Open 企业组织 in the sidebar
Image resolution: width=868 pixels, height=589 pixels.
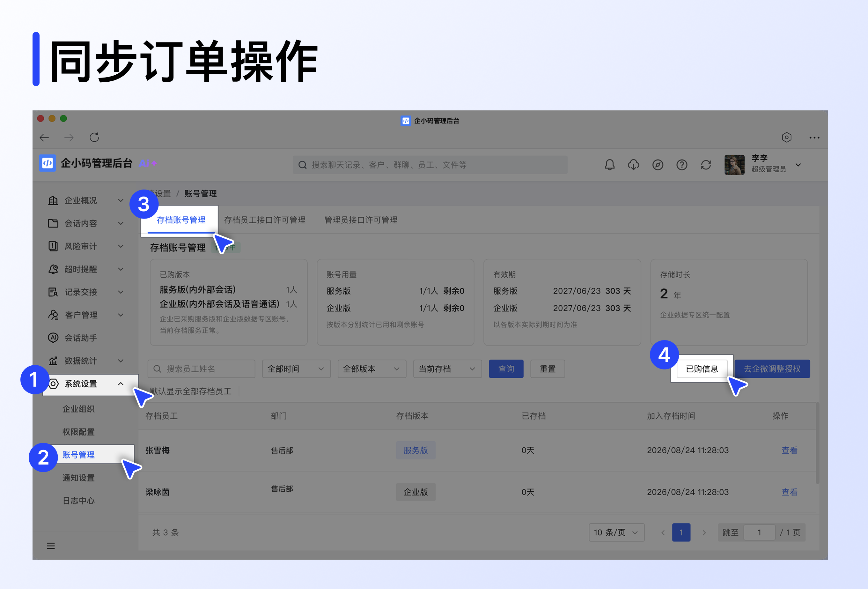[78, 409]
